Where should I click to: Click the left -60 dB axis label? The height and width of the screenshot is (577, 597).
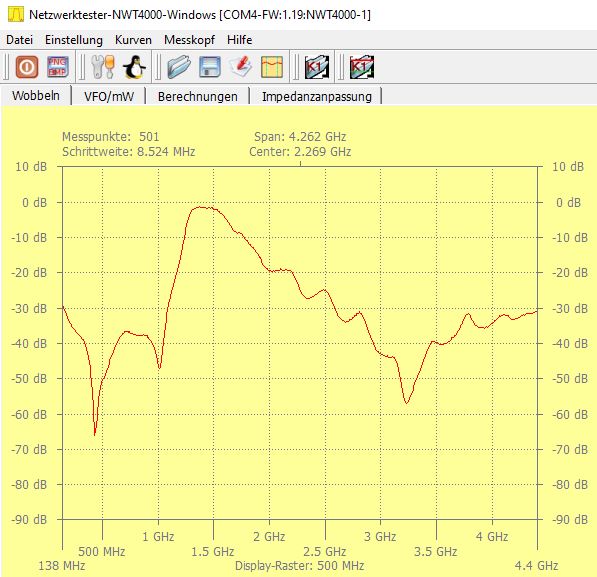point(29,414)
